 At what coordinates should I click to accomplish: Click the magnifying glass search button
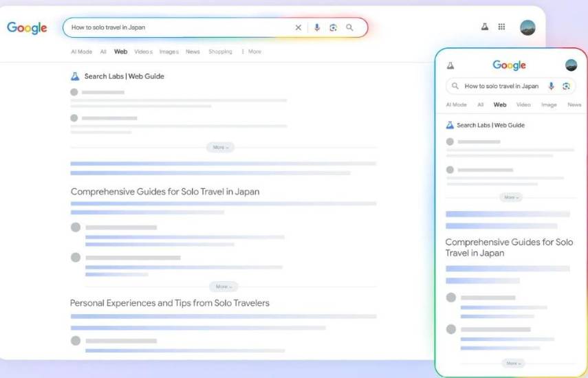(349, 27)
